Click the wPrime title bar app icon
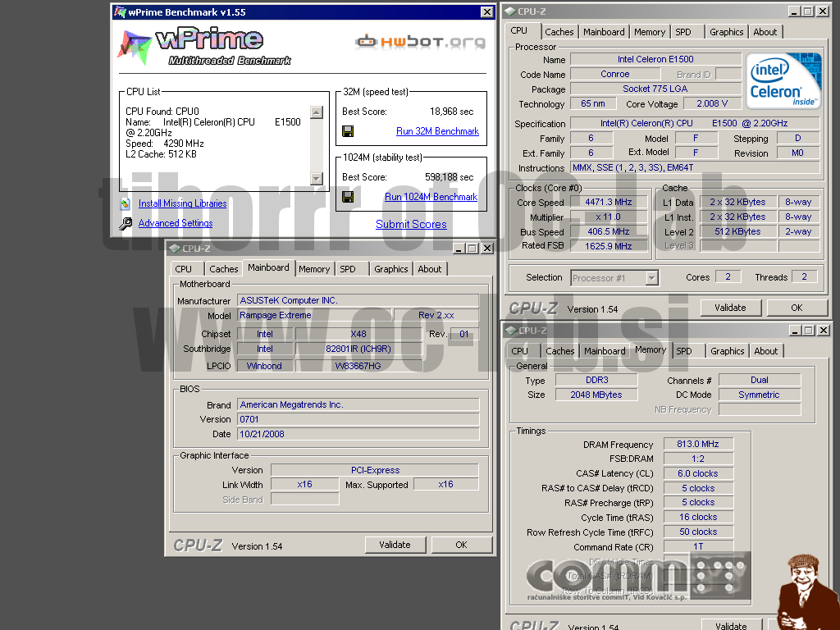The image size is (840, 630). 120,11
